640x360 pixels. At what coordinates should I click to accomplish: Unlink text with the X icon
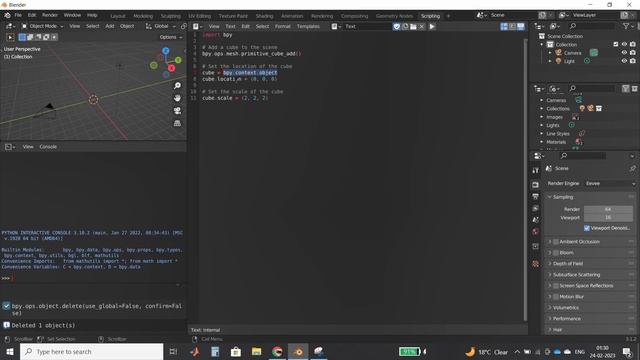[422, 27]
